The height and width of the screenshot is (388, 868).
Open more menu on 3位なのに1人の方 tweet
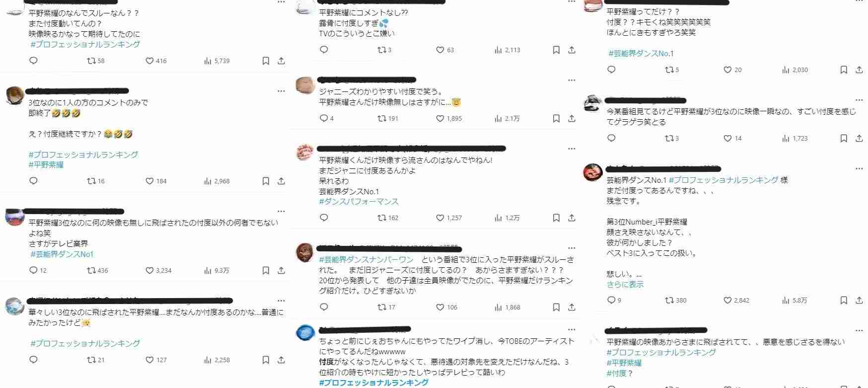(x=281, y=91)
